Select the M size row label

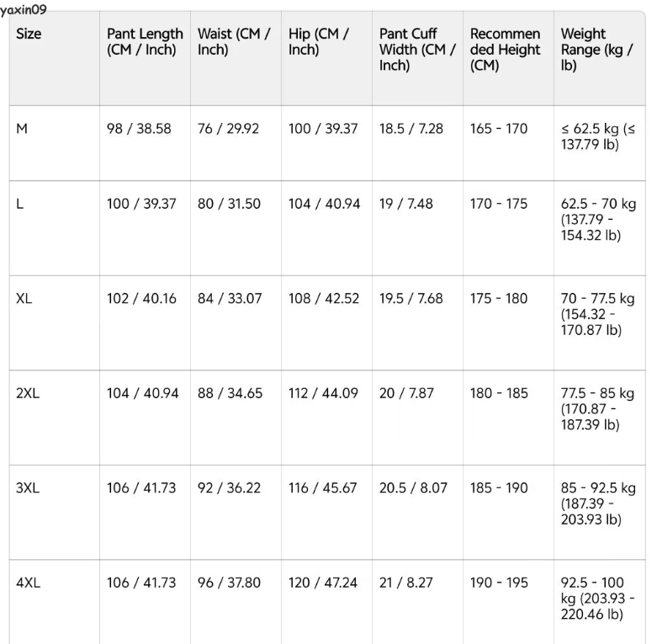tap(22, 128)
